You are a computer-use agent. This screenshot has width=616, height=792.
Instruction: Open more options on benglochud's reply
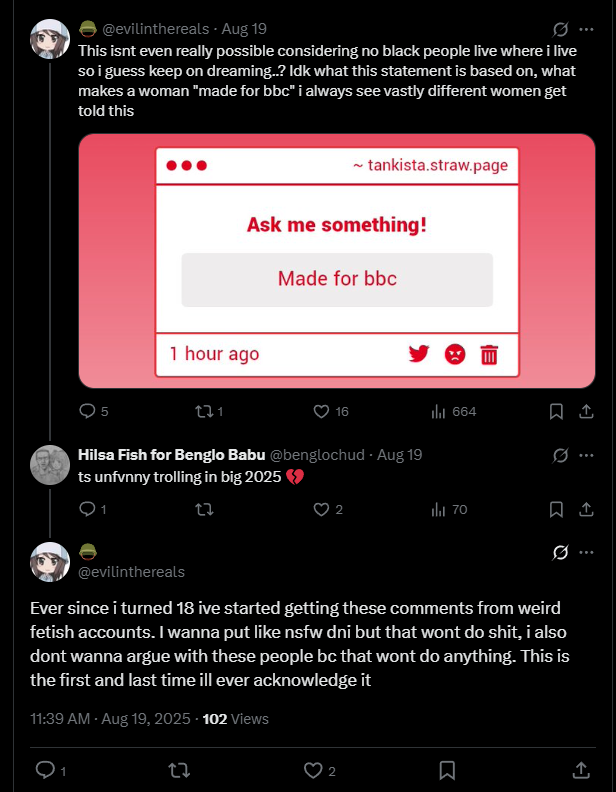[587, 455]
